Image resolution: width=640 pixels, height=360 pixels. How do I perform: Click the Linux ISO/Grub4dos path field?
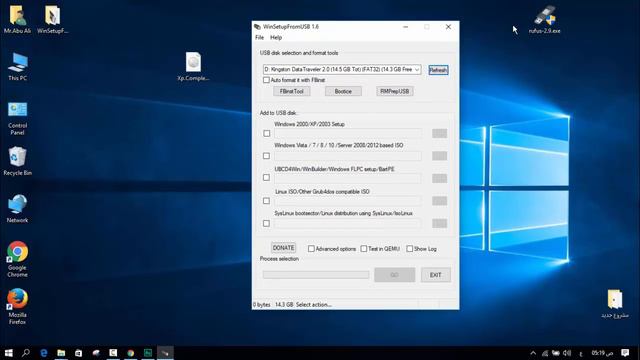[348, 201]
